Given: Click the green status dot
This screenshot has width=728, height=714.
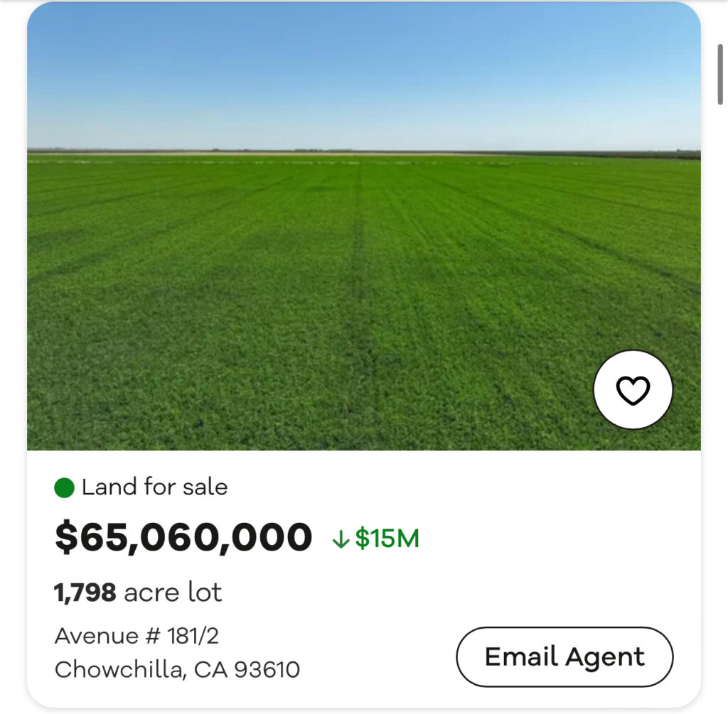Looking at the screenshot, I should pos(65,488).
